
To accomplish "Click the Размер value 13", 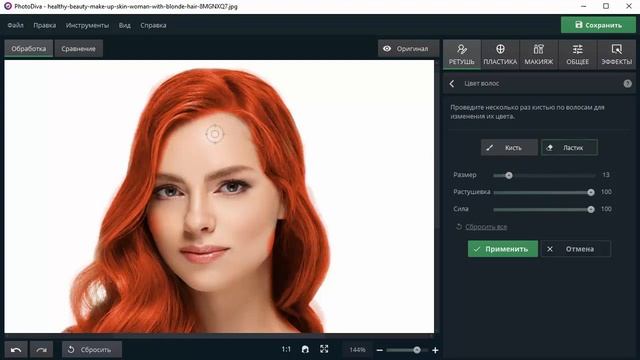I will tap(606, 175).
